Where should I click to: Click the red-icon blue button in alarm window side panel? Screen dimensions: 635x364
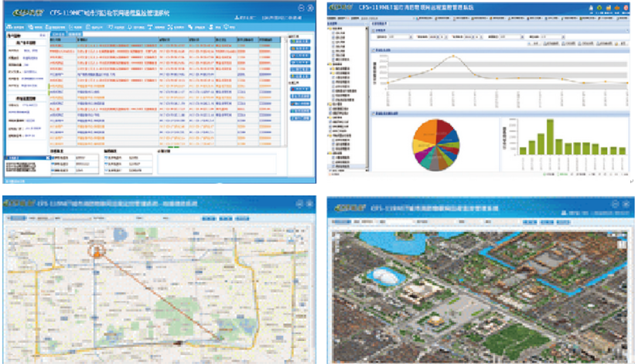(300, 89)
